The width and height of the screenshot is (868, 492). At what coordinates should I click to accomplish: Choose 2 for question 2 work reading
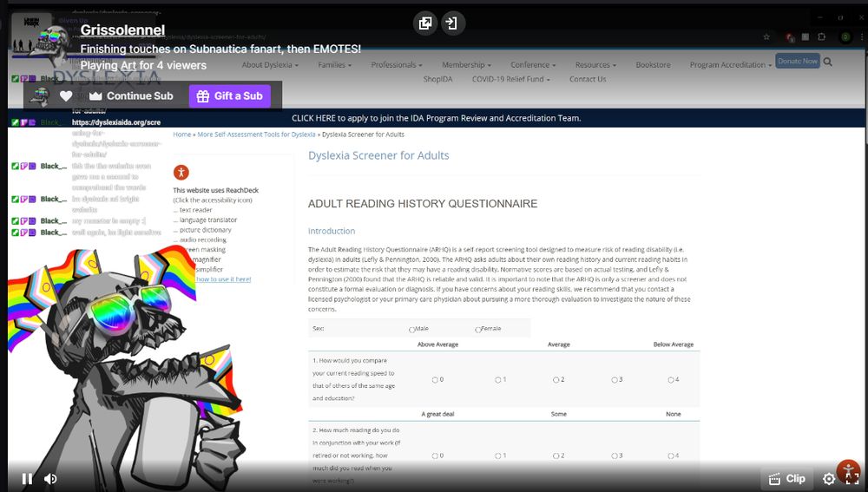tap(556, 456)
